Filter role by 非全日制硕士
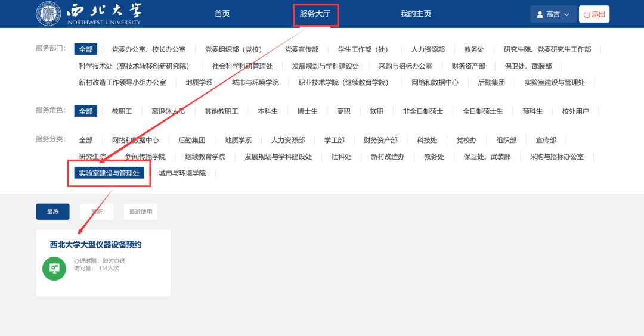The height and width of the screenshot is (336, 644). coord(423,111)
